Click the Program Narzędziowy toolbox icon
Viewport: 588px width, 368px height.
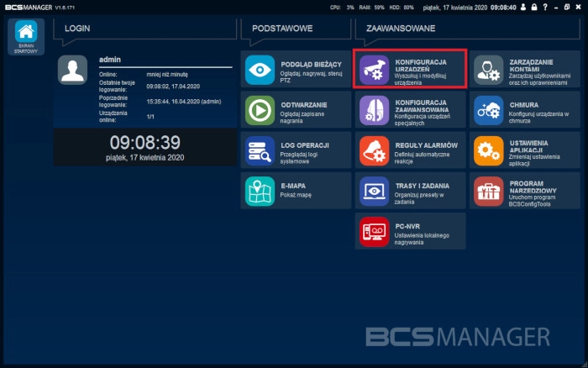click(x=489, y=192)
